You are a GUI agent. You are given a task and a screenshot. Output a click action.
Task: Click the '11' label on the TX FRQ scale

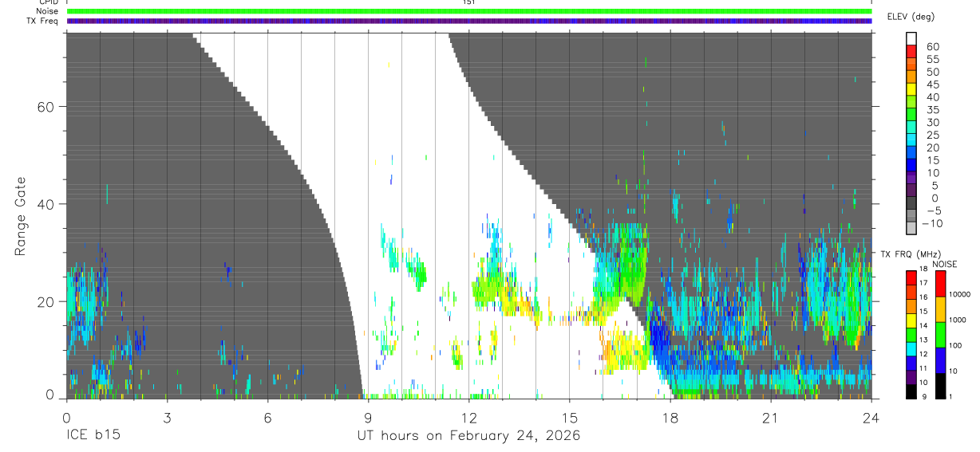click(x=923, y=369)
